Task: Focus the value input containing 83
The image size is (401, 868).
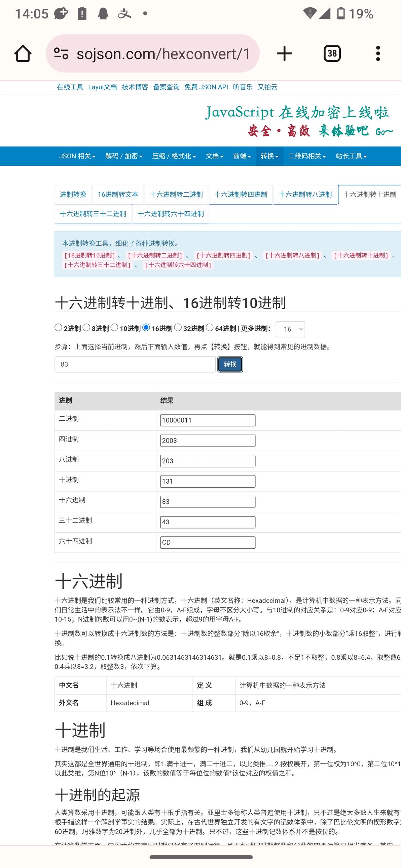Action: click(135, 364)
